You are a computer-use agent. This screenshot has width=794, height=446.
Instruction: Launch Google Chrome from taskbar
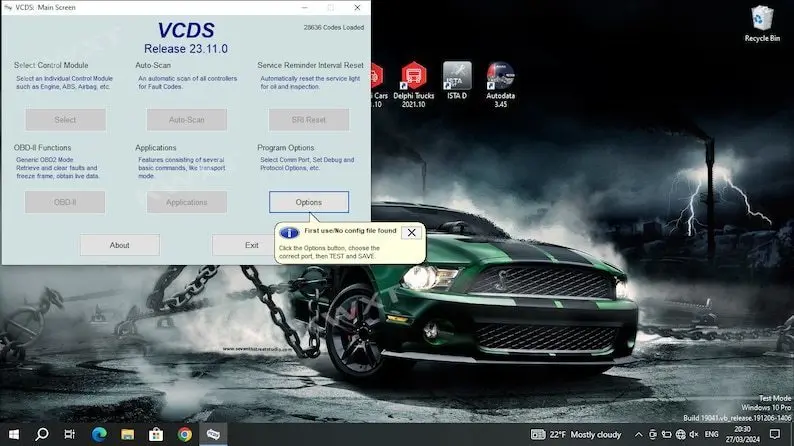coord(185,434)
